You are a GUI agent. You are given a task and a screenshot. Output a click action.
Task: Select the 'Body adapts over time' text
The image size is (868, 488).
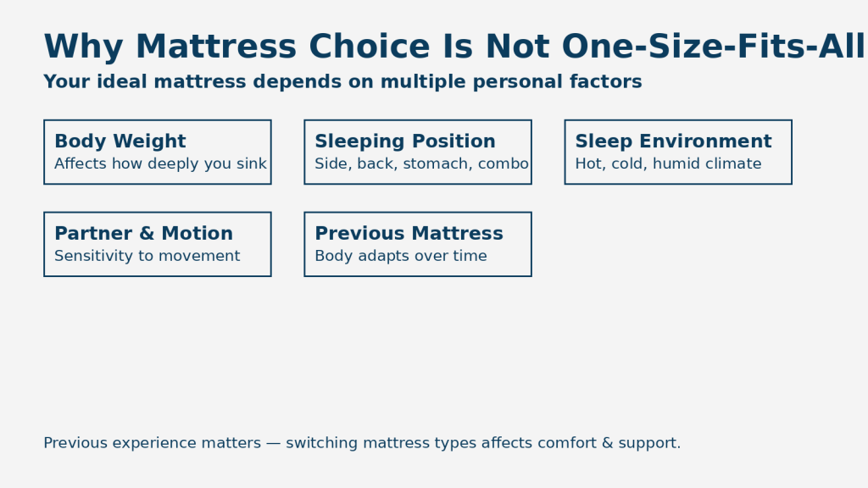pos(400,257)
